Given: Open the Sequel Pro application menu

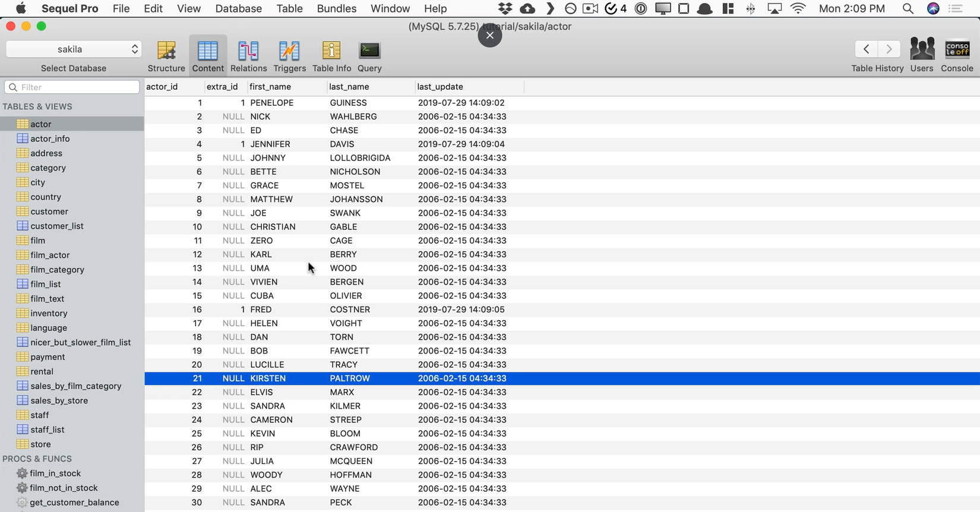Looking at the screenshot, I should coord(69,8).
